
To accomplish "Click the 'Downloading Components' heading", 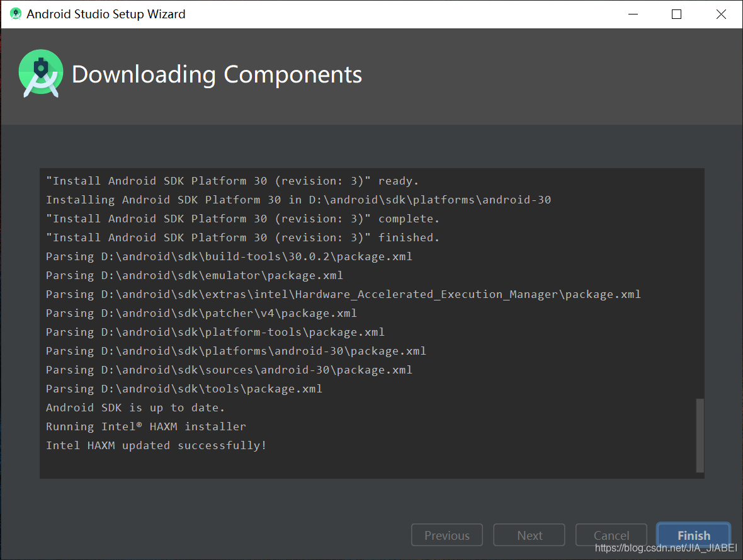I will click(217, 74).
